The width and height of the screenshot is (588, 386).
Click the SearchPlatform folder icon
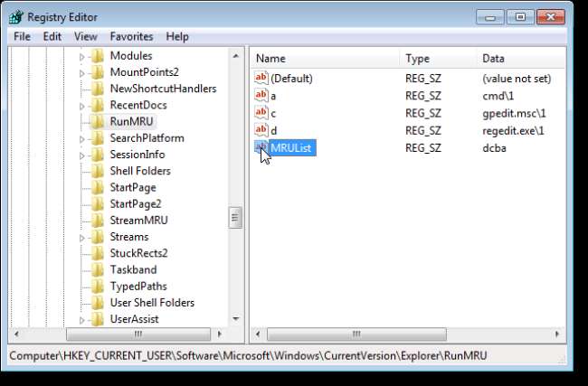tap(98, 138)
